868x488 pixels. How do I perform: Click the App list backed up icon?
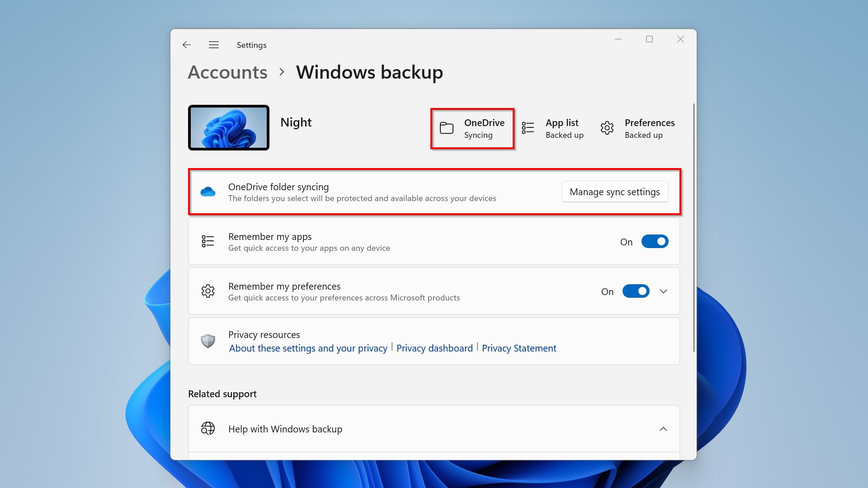click(528, 127)
